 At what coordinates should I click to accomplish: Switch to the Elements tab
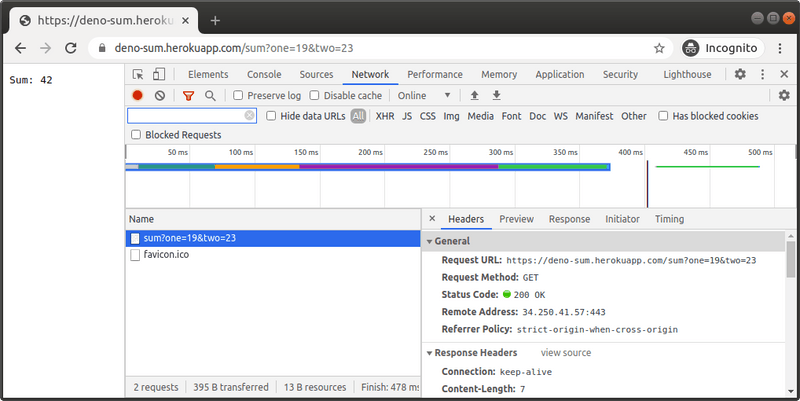tap(208, 74)
